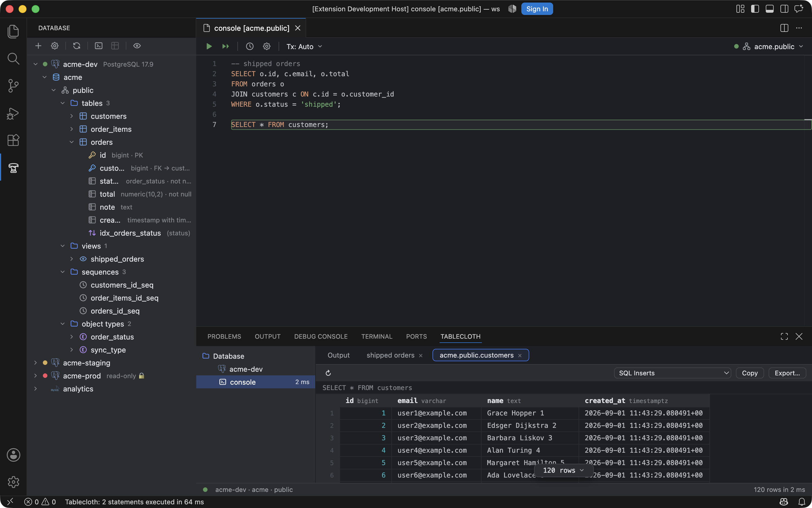Add a new database connection

coord(38,46)
